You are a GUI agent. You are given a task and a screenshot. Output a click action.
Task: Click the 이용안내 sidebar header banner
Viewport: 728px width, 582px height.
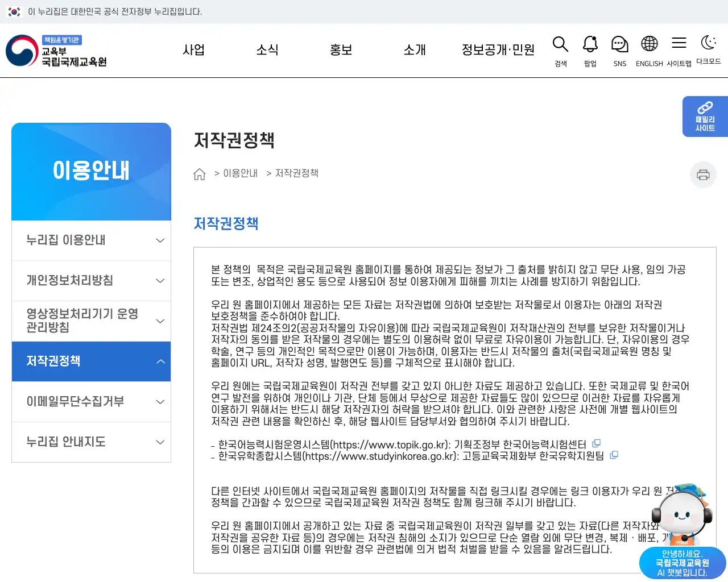click(91, 172)
